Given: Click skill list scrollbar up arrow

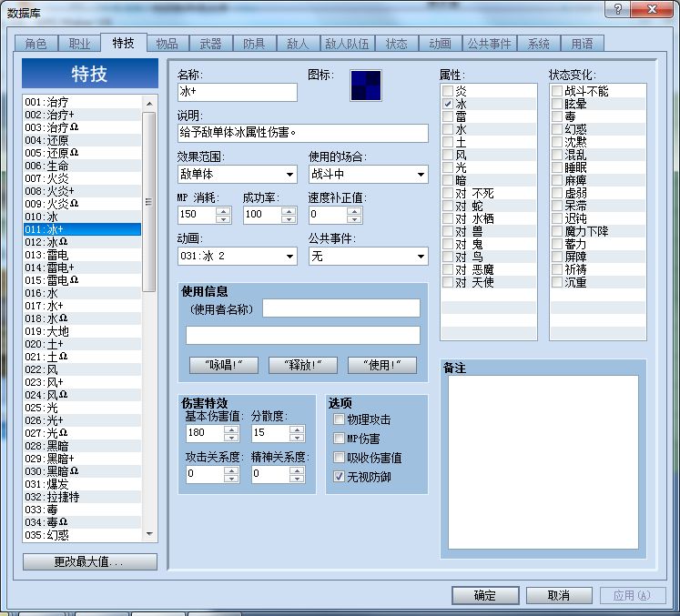Looking at the screenshot, I should point(149,103).
